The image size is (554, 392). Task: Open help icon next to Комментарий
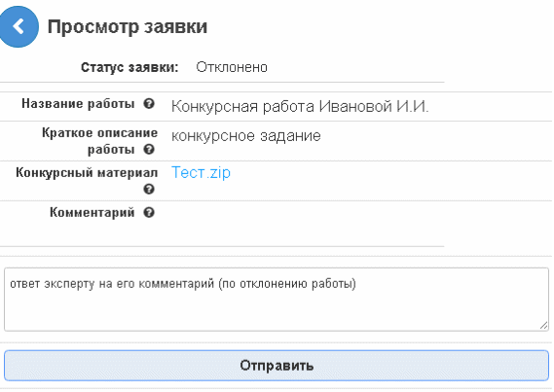coord(149,212)
